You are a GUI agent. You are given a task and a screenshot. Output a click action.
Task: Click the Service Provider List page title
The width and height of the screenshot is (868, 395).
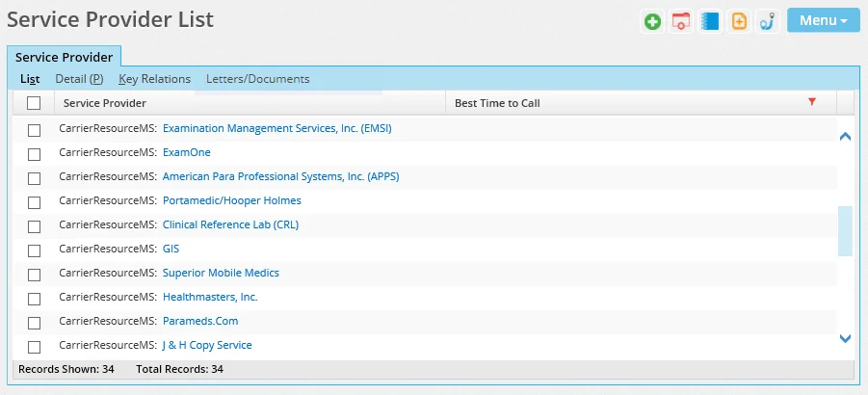coord(110,20)
